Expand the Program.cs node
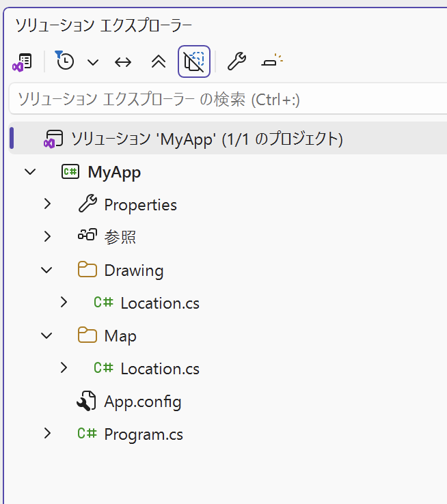This screenshot has height=504, width=447. click(48, 433)
